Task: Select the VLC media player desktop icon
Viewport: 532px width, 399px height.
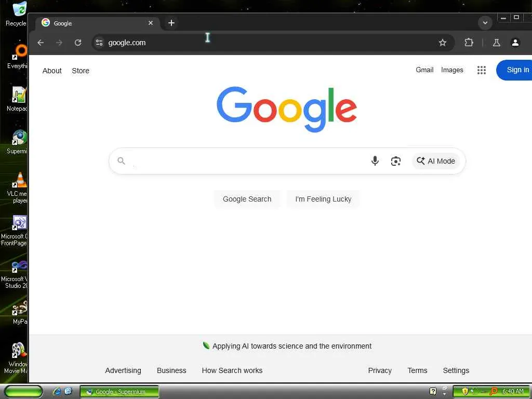Action: pos(17,188)
